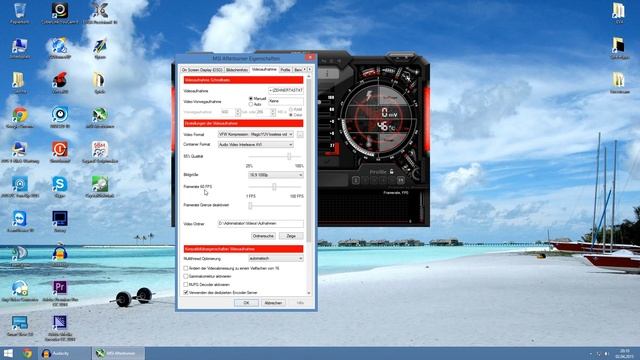Click the scroll-down arrow in the properties dialog
This screenshot has width=640, height=360.
[x=309, y=293]
